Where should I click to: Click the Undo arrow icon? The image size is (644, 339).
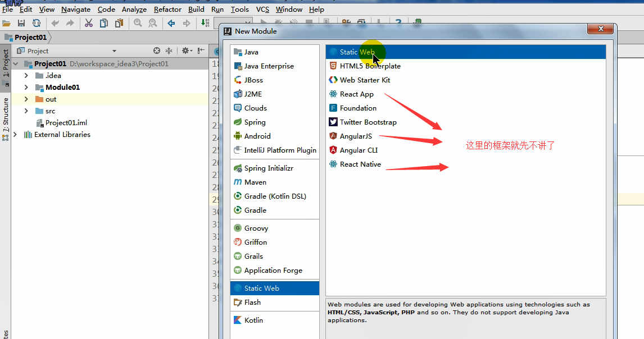coord(55,24)
